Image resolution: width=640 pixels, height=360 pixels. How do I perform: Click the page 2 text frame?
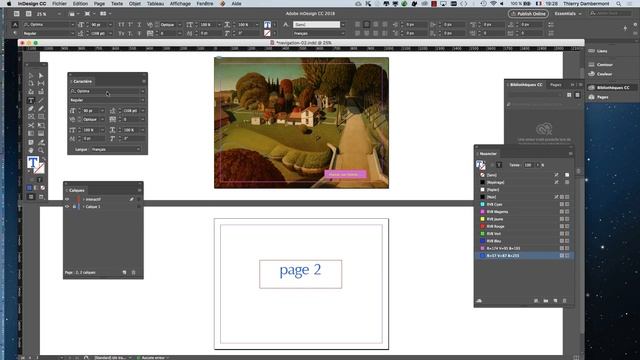300,274
